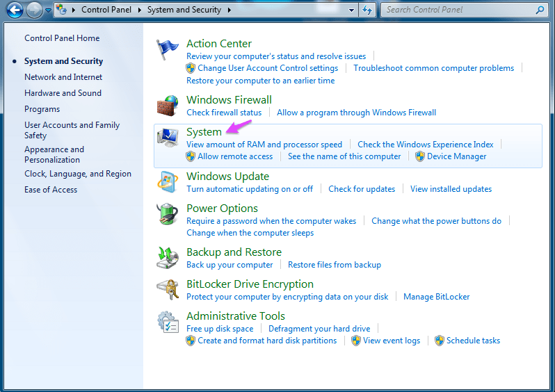View amount of RAM and processor speed
Screen dimensions: 555x392
point(264,145)
